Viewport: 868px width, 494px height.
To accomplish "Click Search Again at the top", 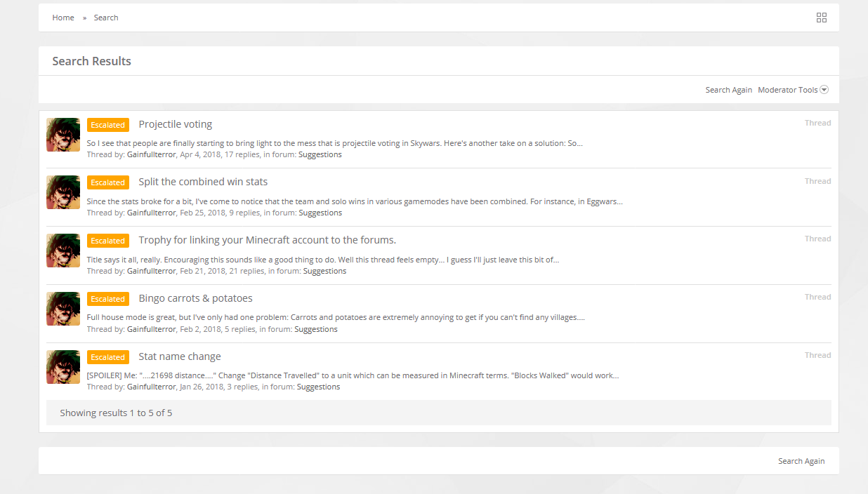I will click(x=729, y=90).
